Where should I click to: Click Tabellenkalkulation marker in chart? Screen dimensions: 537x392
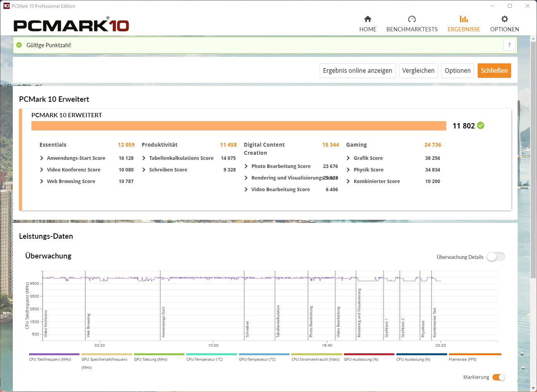coord(278,321)
